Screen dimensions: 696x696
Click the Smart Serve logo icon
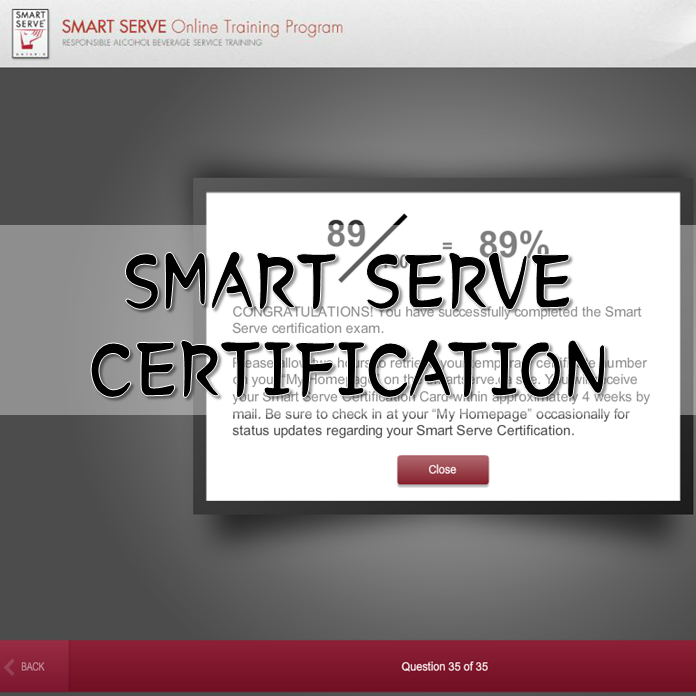pos(30,34)
